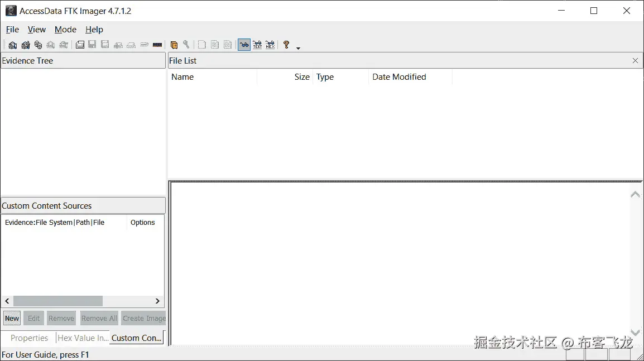Screen dimensions: 644x361
Task: Sort file list by Type column
Action: 340,77
